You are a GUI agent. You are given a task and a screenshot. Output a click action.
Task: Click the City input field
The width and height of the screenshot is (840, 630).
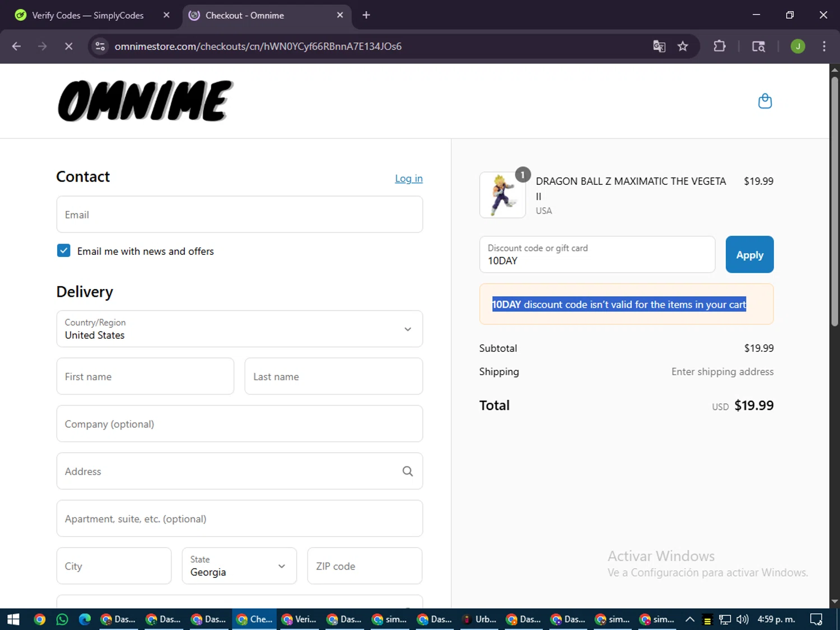[114, 566]
